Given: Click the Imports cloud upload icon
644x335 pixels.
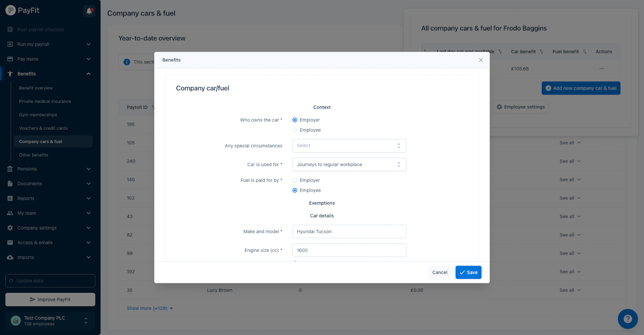Looking at the screenshot, I should coord(10,257).
